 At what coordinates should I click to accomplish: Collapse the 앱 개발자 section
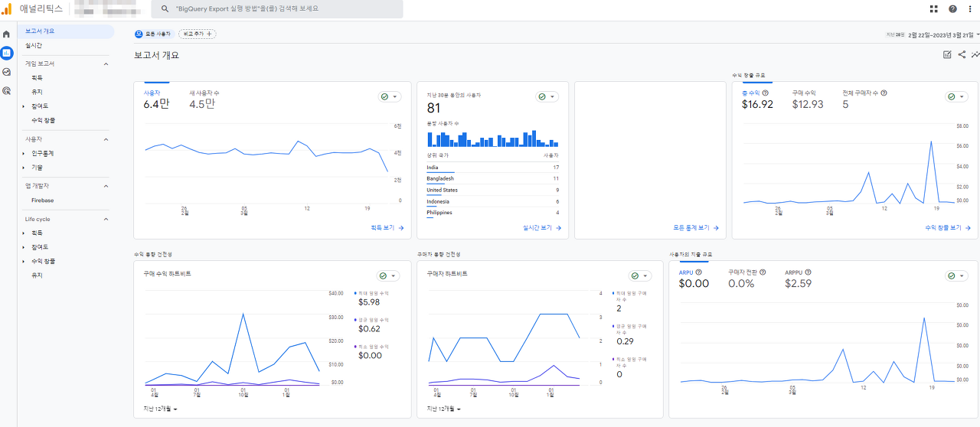click(x=106, y=186)
